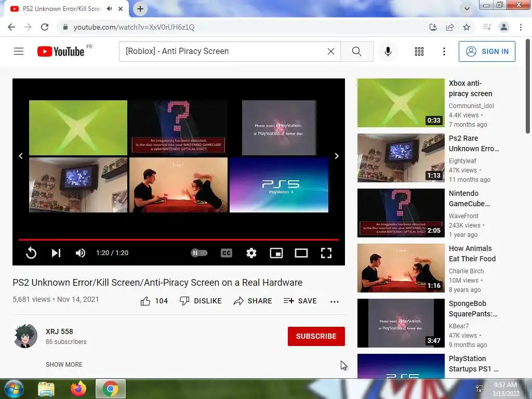Click Charlie Birch channel name in sidebar
Viewport: 532px width, 399px height.
(x=466, y=271)
